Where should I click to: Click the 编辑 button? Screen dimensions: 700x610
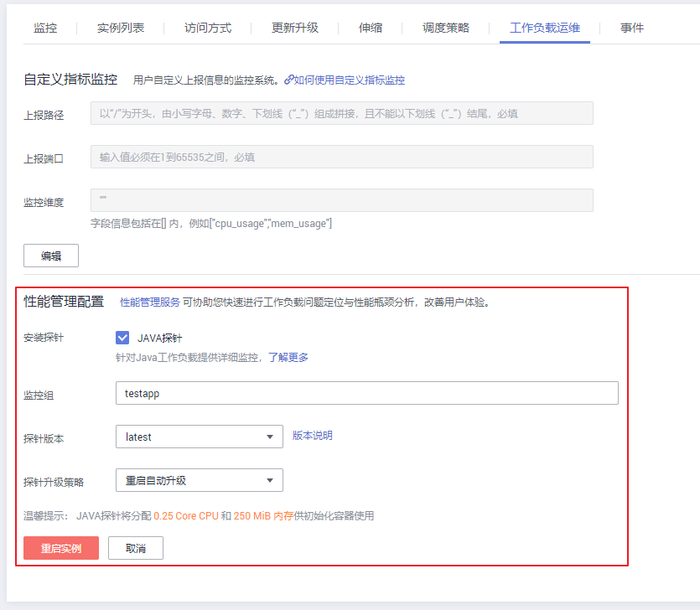51,256
